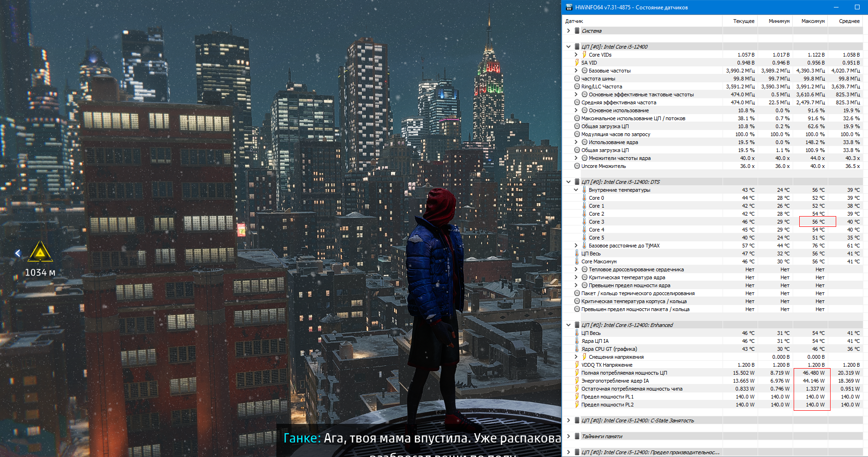
Task: Expand the C-State Занятость group
Action: (569, 421)
